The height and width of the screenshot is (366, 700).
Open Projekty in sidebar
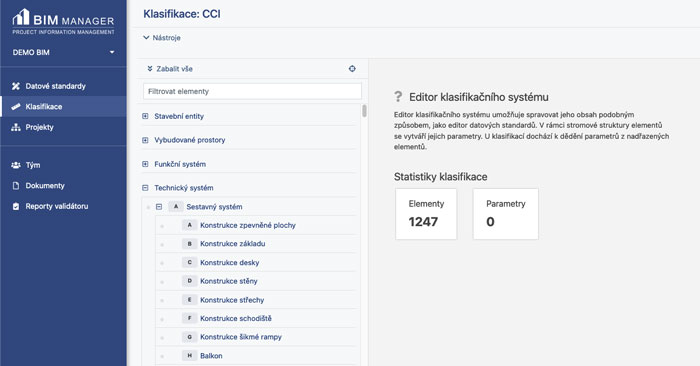point(63,127)
